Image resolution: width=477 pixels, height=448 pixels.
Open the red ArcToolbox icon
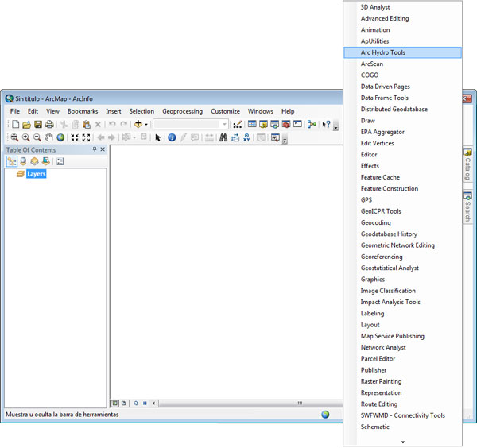tap(286, 124)
